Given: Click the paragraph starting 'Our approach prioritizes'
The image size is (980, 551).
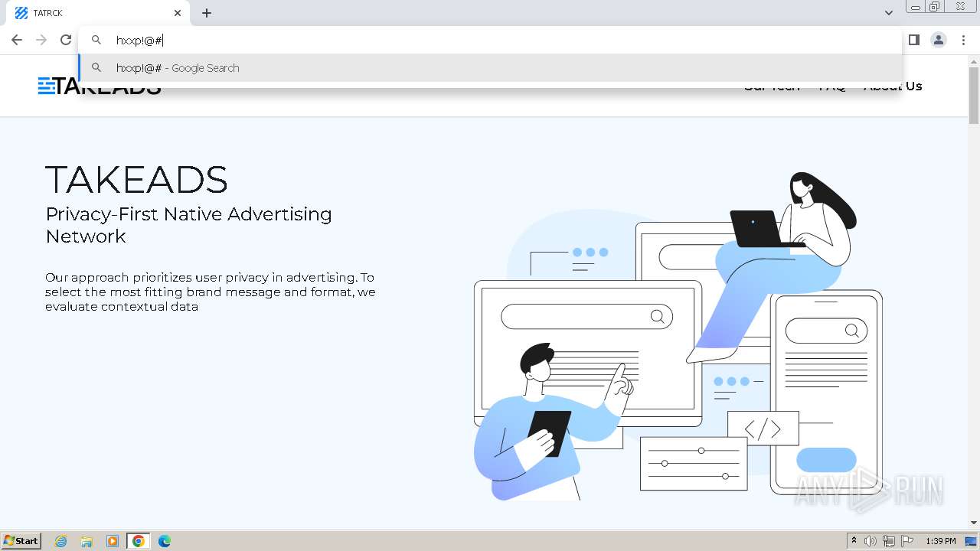Looking at the screenshot, I should click(211, 292).
